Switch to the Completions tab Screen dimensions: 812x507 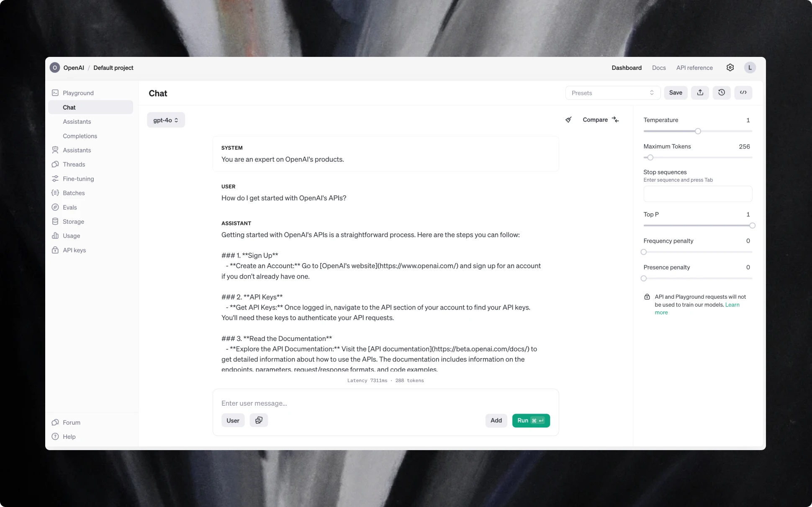point(80,136)
